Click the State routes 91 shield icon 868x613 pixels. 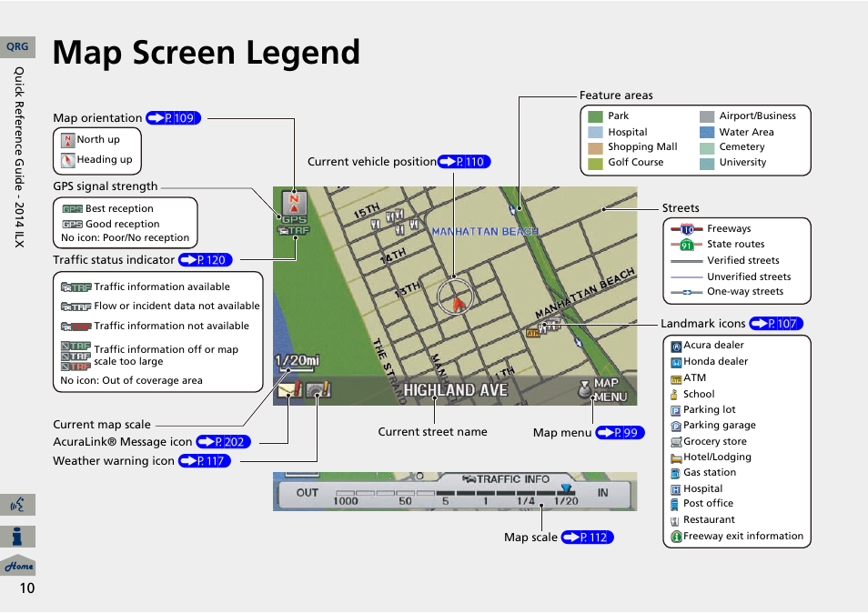point(687,245)
